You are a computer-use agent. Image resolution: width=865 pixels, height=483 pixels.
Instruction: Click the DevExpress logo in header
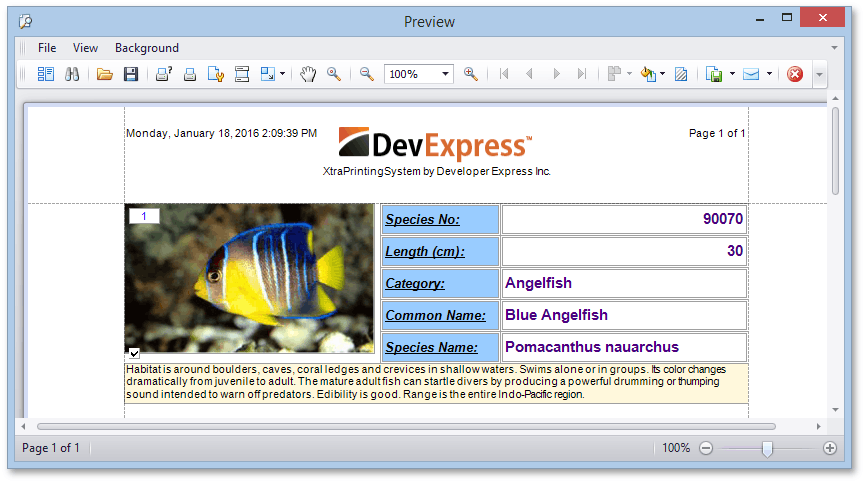pyautogui.click(x=435, y=144)
